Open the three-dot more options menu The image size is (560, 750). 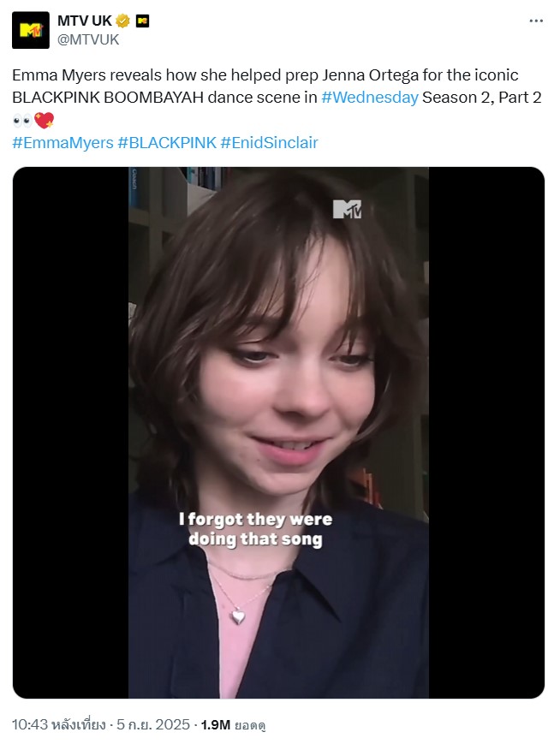(536, 21)
